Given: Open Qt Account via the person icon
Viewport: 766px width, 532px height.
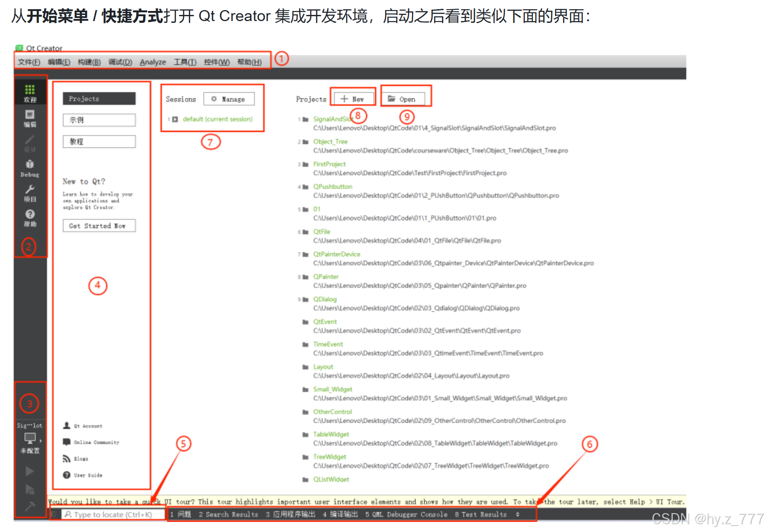Looking at the screenshot, I should click(67, 425).
